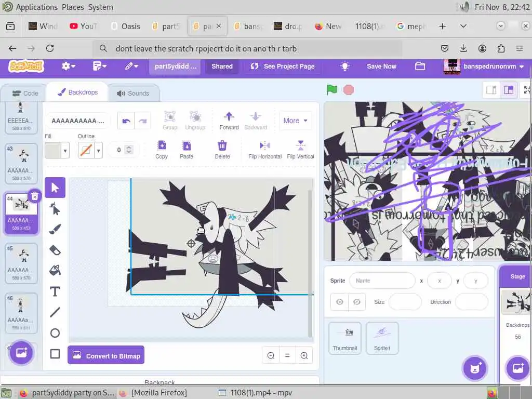532x399 pixels.
Task: Select the arrow Select tool
Action: [x=55, y=187]
